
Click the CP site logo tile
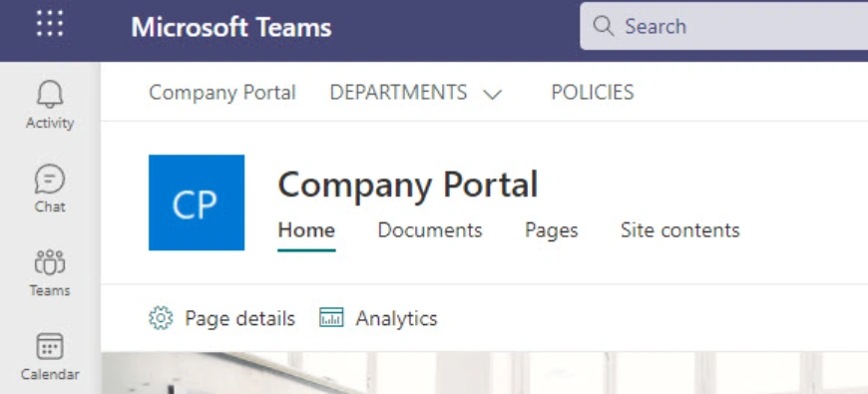(x=197, y=202)
